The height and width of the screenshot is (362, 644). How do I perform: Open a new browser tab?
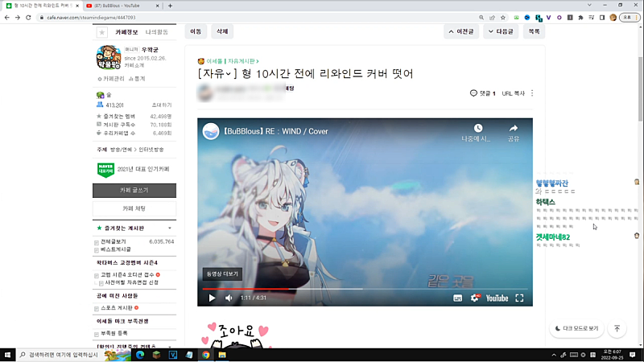click(170, 6)
